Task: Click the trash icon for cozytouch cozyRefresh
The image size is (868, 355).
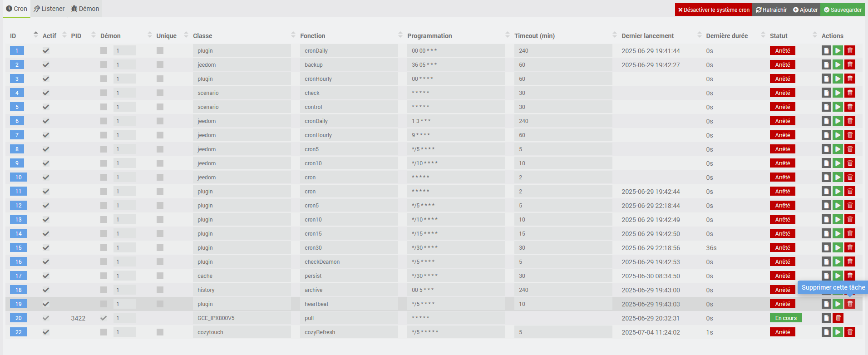Action: pos(850,332)
